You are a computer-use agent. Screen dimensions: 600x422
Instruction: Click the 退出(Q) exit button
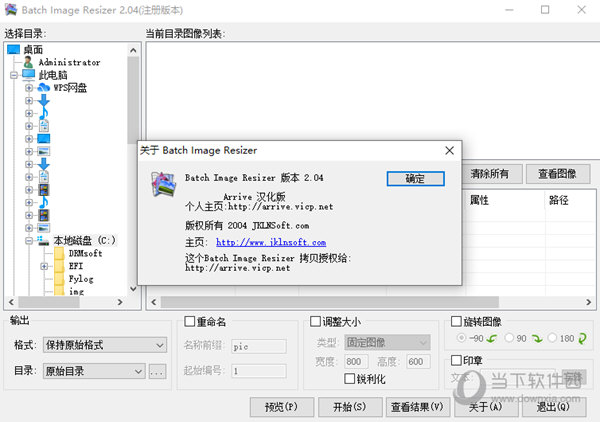click(x=554, y=407)
